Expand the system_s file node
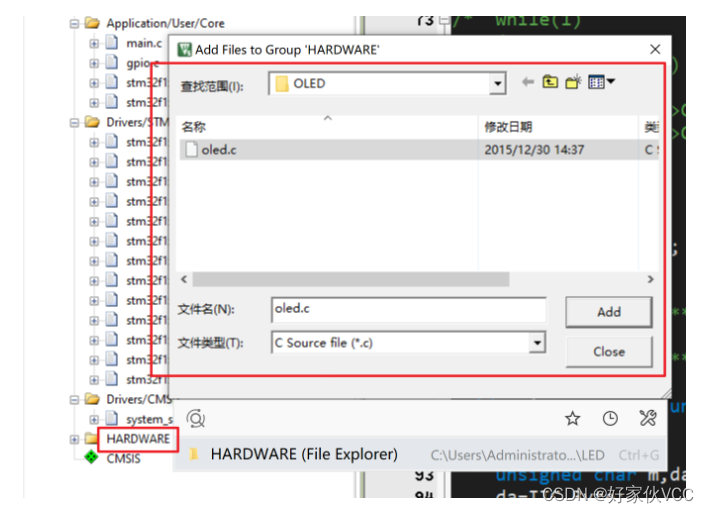This screenshot has height=513, width=709. pyautogui.click(x=94, y=419)
